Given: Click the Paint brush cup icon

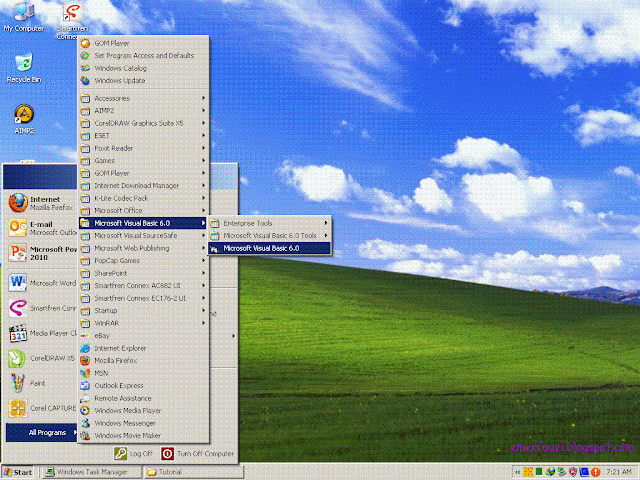Looking at the screenshot, I should tap(18, 383).
